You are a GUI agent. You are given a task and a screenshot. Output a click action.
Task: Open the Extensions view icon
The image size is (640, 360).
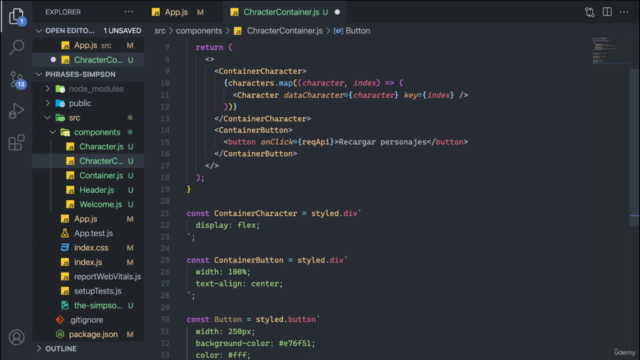(17, 142)
